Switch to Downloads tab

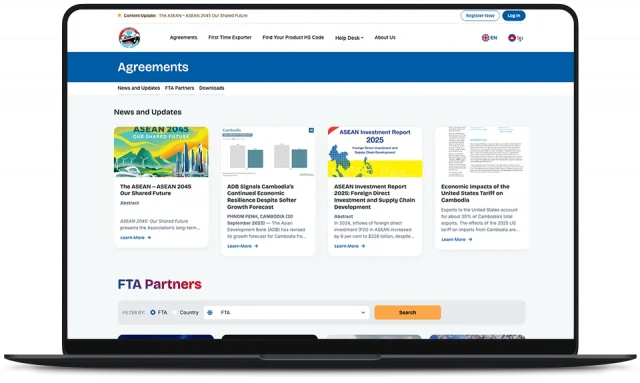pos(211,88)
